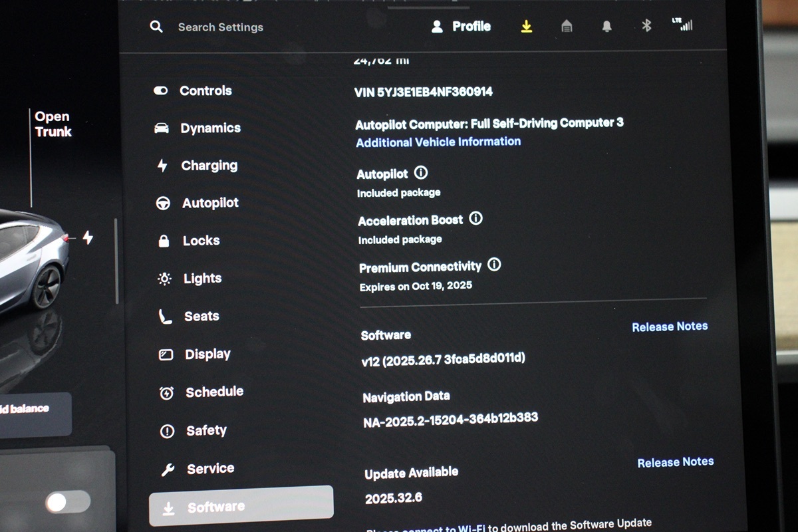Go to Autopilot settings in sidebar
Viewport: 798px width, 532px height.
click(x=210, y=203)
